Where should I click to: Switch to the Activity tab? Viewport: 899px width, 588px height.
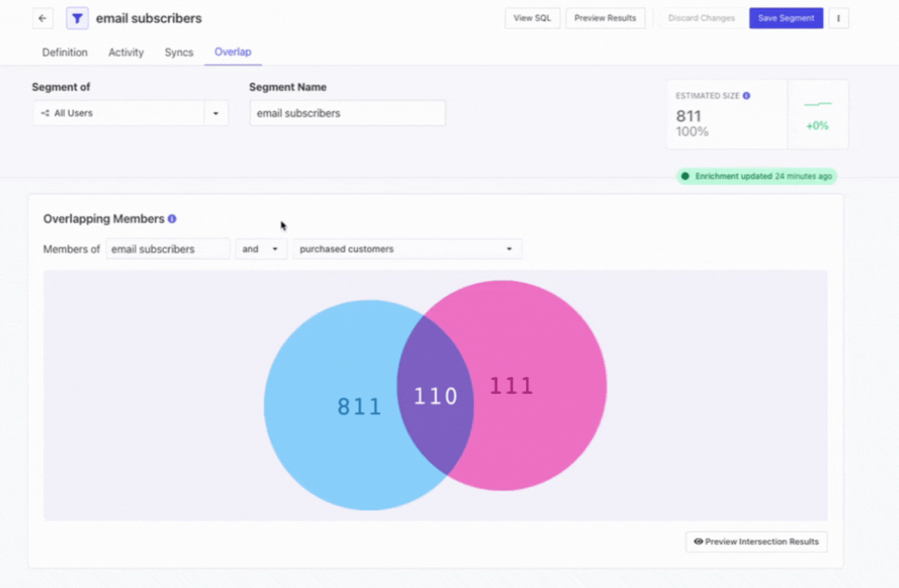click(x=126, y=52)
